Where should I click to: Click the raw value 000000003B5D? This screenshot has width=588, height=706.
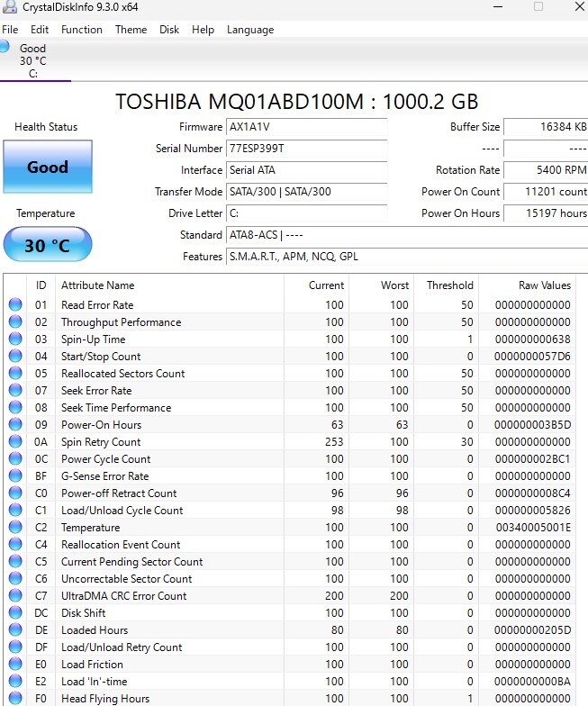click(x=533, y=425)
